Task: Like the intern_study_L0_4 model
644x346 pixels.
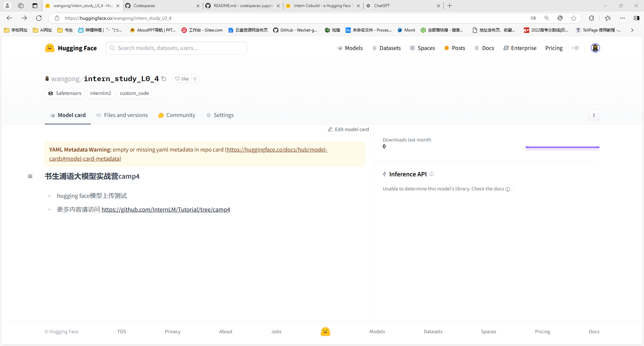Action: tap(182, 79)
